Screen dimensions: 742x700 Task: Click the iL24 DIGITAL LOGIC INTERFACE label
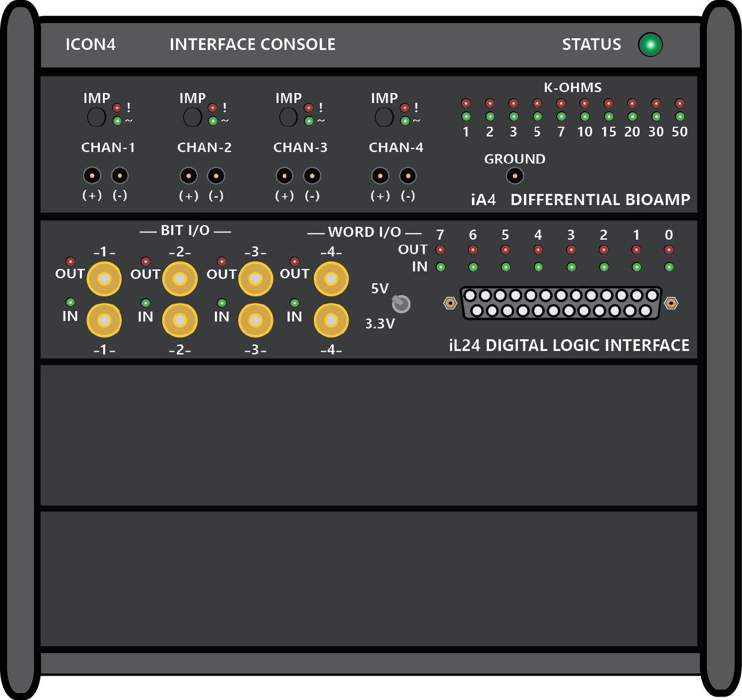(569, 345)
